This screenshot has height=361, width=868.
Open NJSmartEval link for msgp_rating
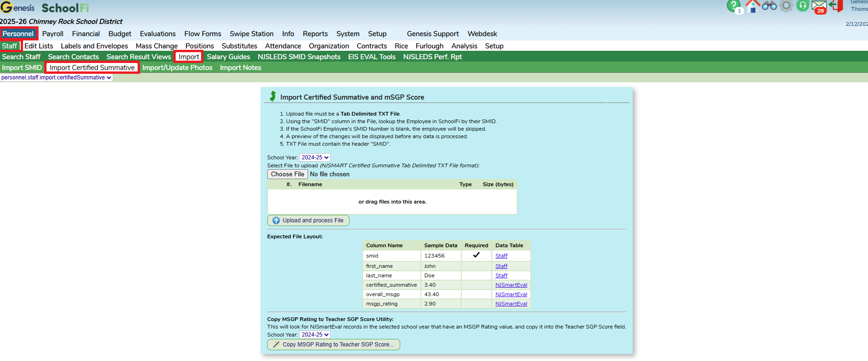pos(511,304)
